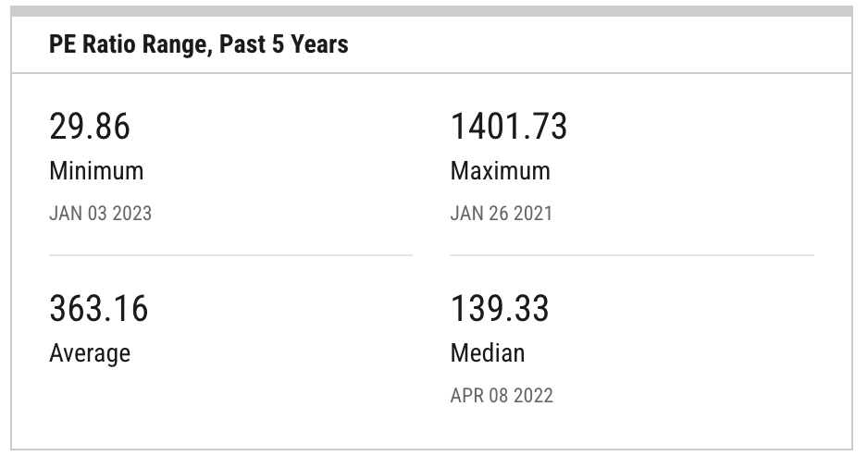Viewport: 868px width, 468px height.
Task: Click the year 2023 in the minimum date
Action: (x=132, y=214)
